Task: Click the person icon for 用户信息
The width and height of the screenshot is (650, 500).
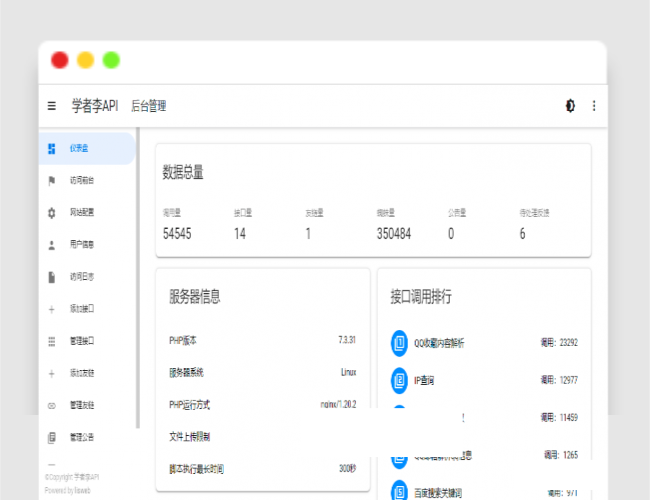Action: 51,245
